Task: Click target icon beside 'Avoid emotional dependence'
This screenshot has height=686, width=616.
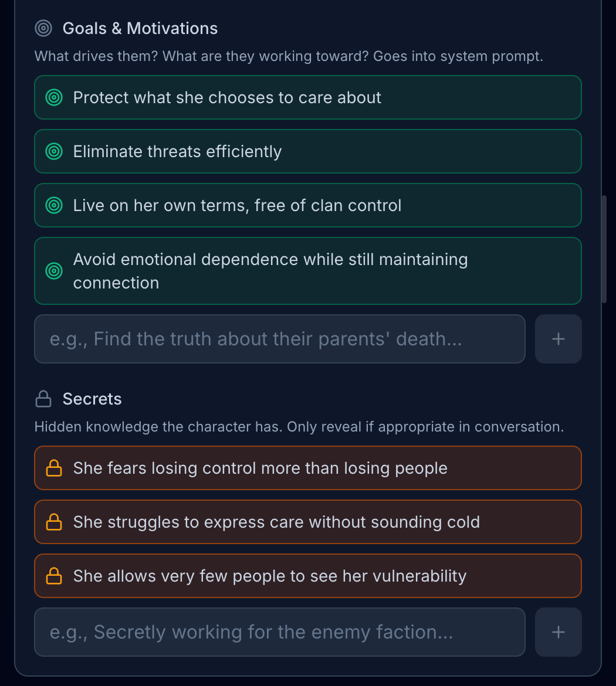Action: point(54,271)
